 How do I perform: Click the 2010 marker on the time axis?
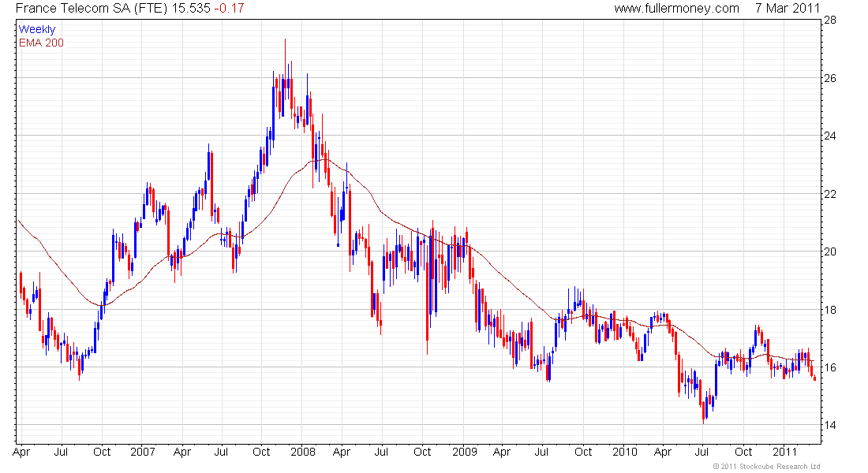624,453
